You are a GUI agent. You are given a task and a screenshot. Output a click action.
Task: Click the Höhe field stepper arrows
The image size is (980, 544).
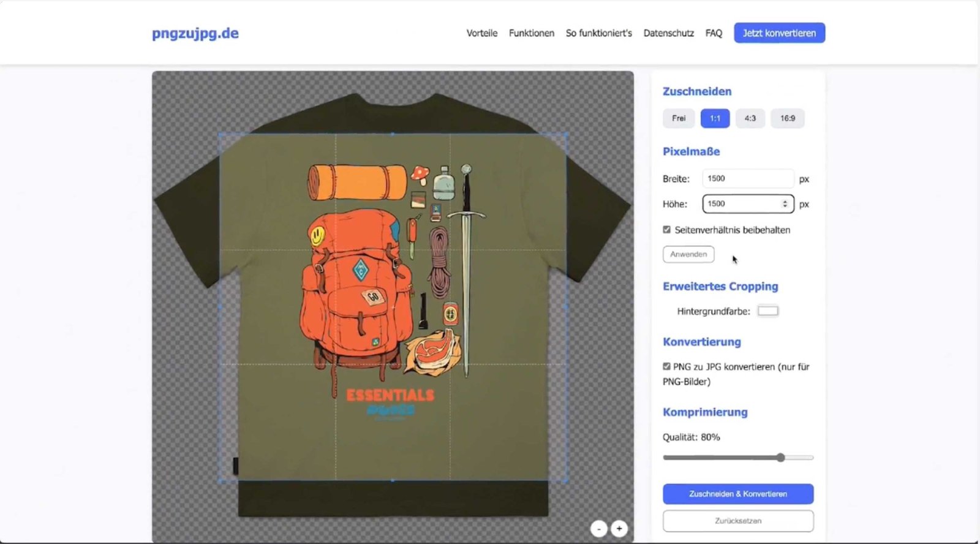pos(785,204)
